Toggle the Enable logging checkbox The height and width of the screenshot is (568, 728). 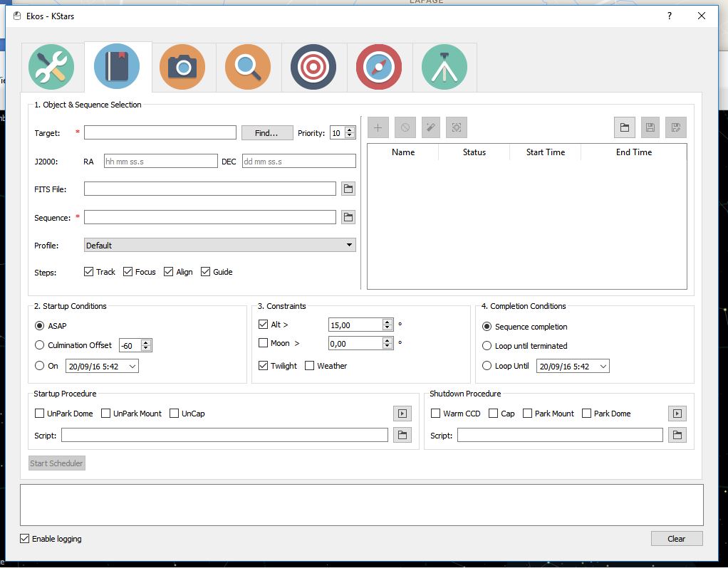25,538
